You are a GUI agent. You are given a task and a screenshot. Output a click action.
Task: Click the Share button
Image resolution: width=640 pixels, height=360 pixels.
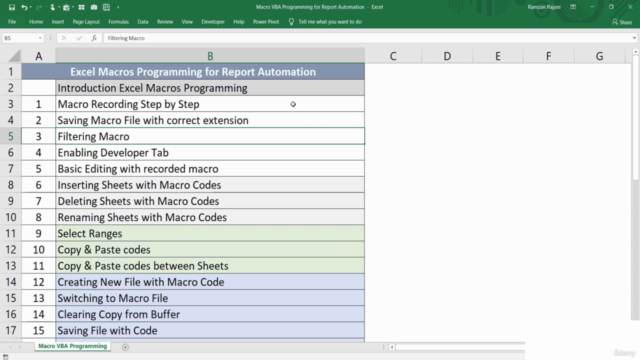click(x=622, y=22)
